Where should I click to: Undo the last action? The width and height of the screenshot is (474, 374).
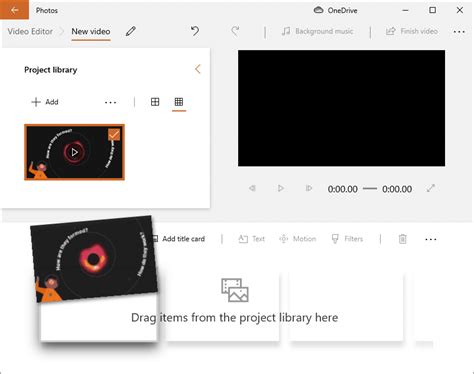195,31
